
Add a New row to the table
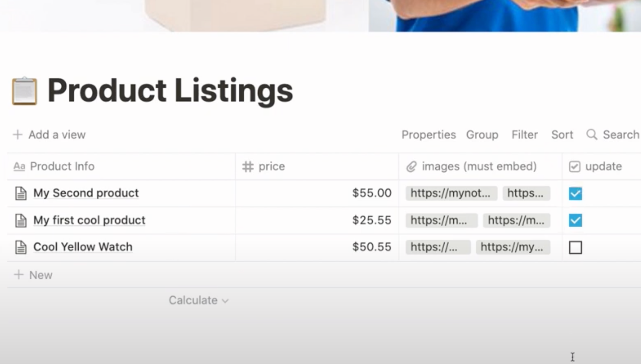[x=33, y=275]
